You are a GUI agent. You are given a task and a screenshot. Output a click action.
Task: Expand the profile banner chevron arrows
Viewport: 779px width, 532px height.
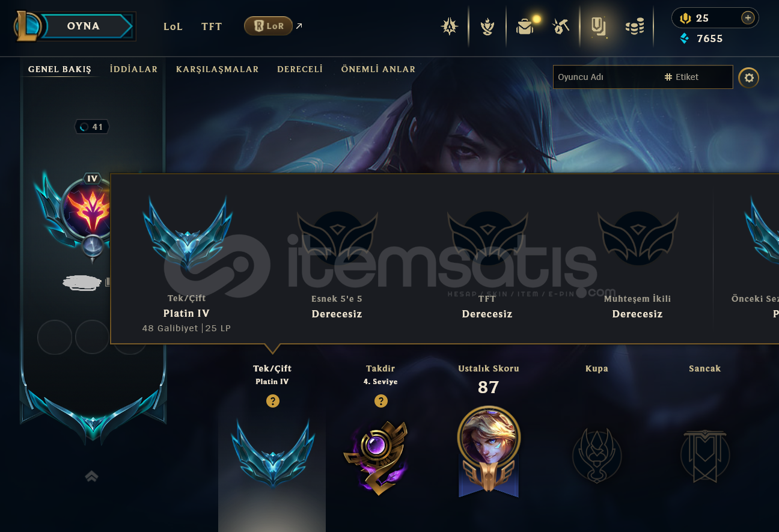click(x=91, y=477)
